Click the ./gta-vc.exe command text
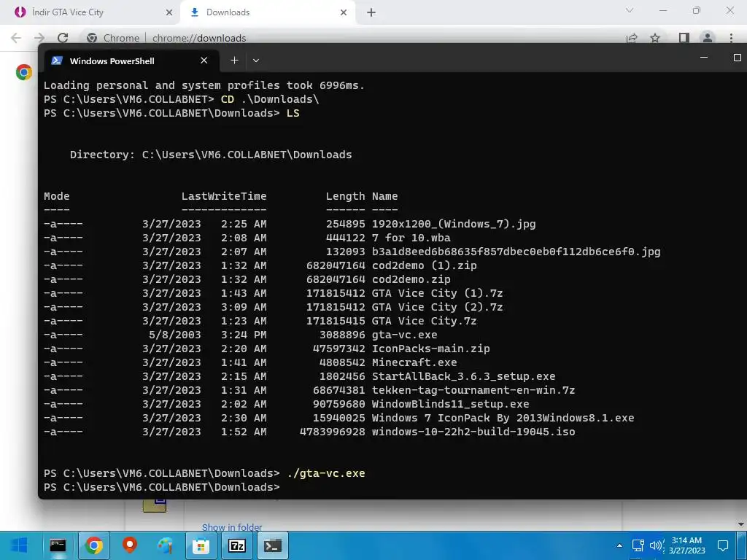The image size is (747, 560). (326, 473)
